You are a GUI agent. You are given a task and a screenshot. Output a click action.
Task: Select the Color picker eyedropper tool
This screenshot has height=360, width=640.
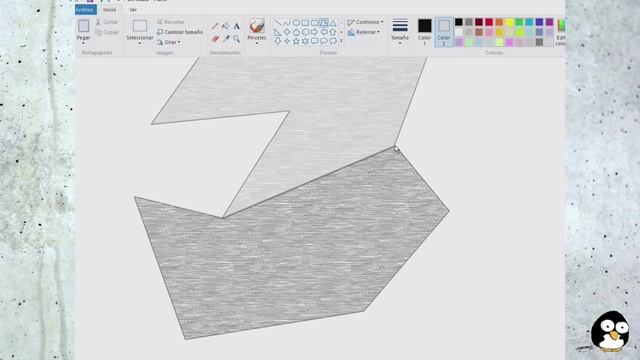(226, 39)
